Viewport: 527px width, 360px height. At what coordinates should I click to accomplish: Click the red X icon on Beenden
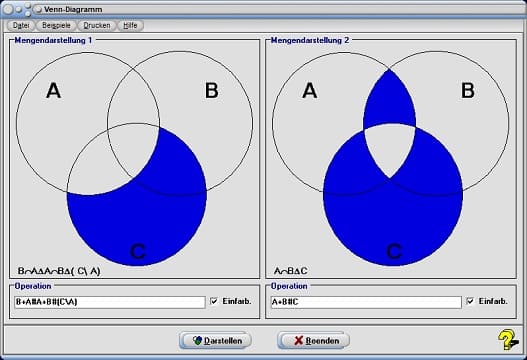point(298,341)
